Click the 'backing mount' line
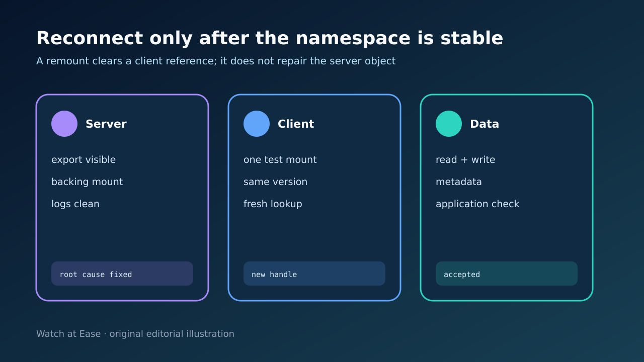The height and width of the screenshot is (362, 644). coord(87,182)
